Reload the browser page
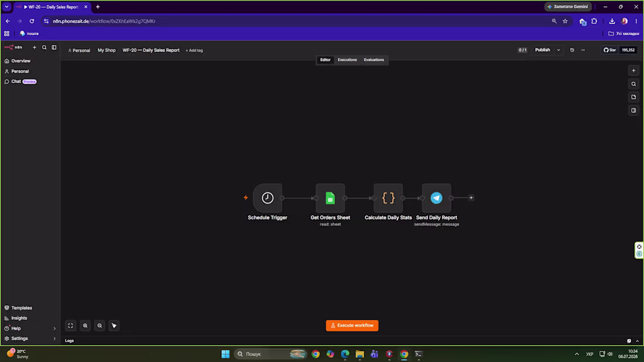The height and width of the screenshot is (362, 644). pyautogui.click(x=32, y=21)
